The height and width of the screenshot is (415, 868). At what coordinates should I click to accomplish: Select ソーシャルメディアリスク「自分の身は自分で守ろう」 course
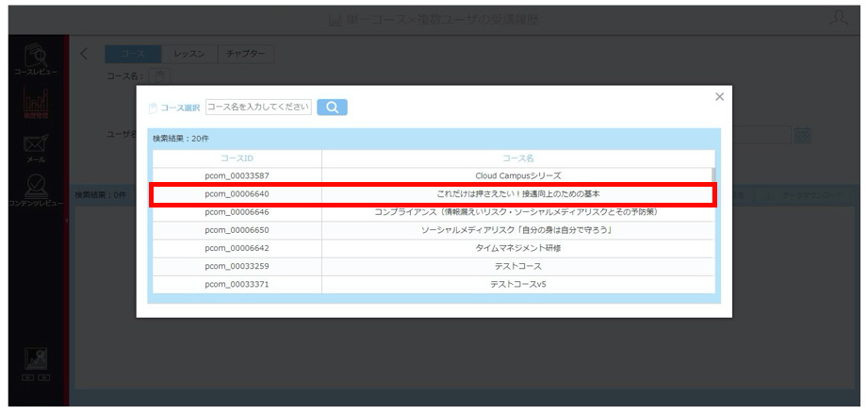[518, 230]
